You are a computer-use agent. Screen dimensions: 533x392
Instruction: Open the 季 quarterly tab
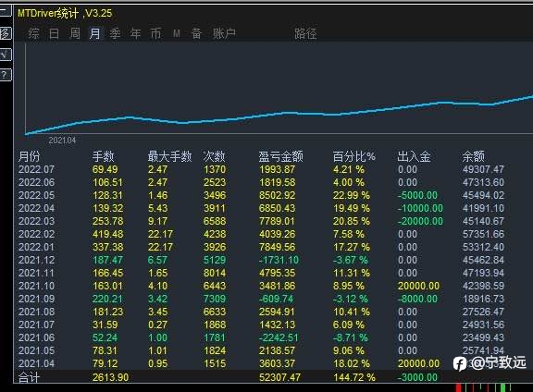(x=116, y=33)
